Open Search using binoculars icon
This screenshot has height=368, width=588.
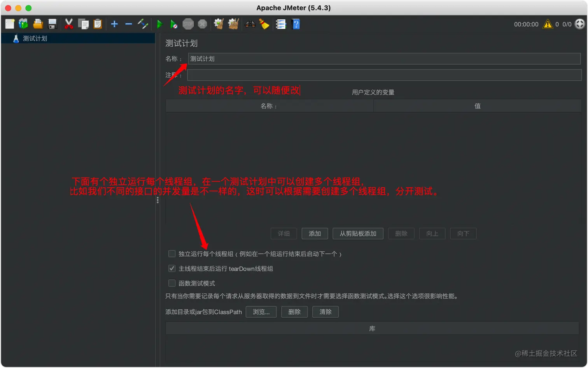pos(250,24)
